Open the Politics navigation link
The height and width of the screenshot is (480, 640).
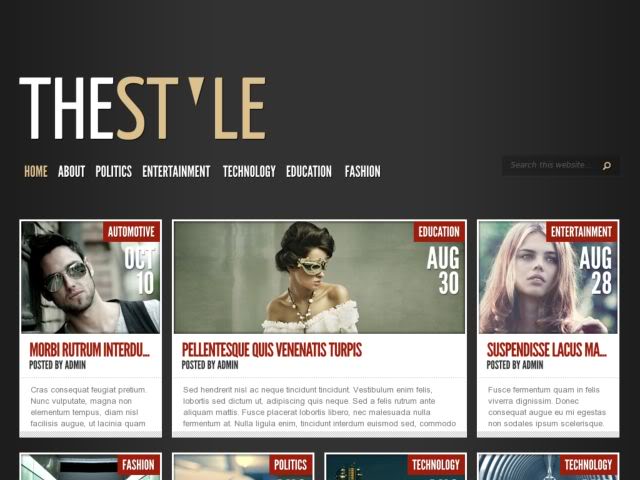tap(113, 171)
